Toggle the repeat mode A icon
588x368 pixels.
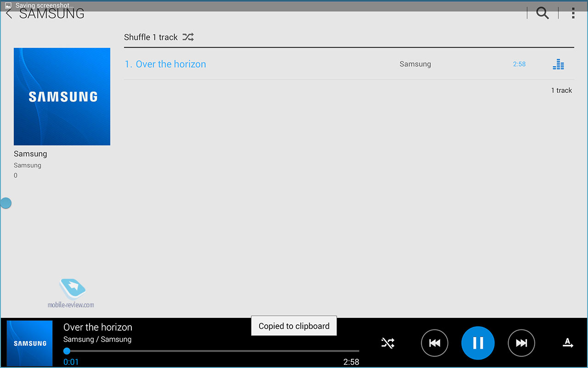(568, 343)
